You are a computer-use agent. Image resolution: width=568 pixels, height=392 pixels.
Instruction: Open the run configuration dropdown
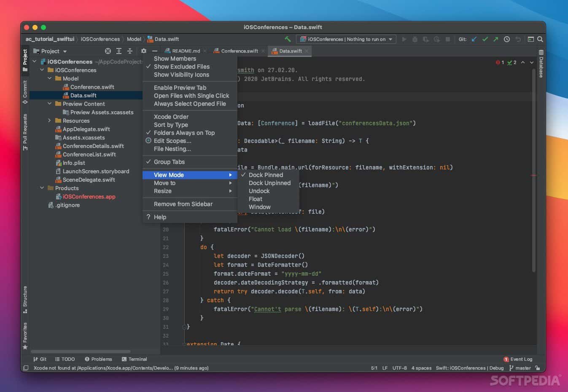(346, 39)
